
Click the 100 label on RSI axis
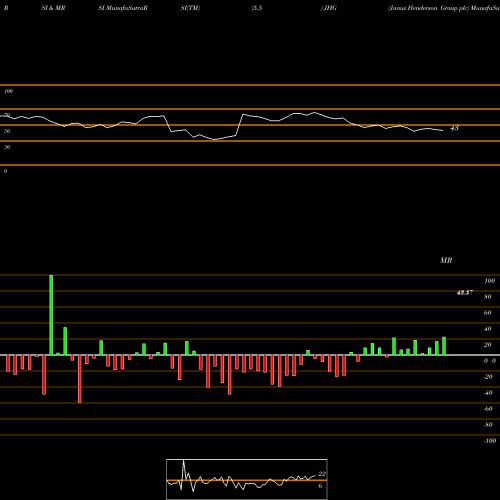[9, 91]
